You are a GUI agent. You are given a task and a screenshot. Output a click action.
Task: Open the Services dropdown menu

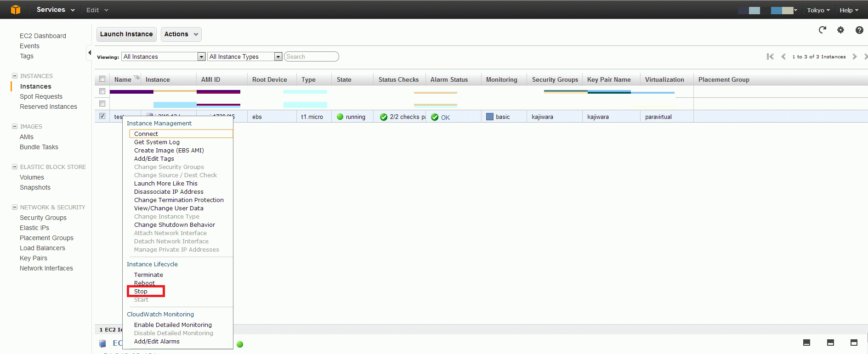coord(56,10)
